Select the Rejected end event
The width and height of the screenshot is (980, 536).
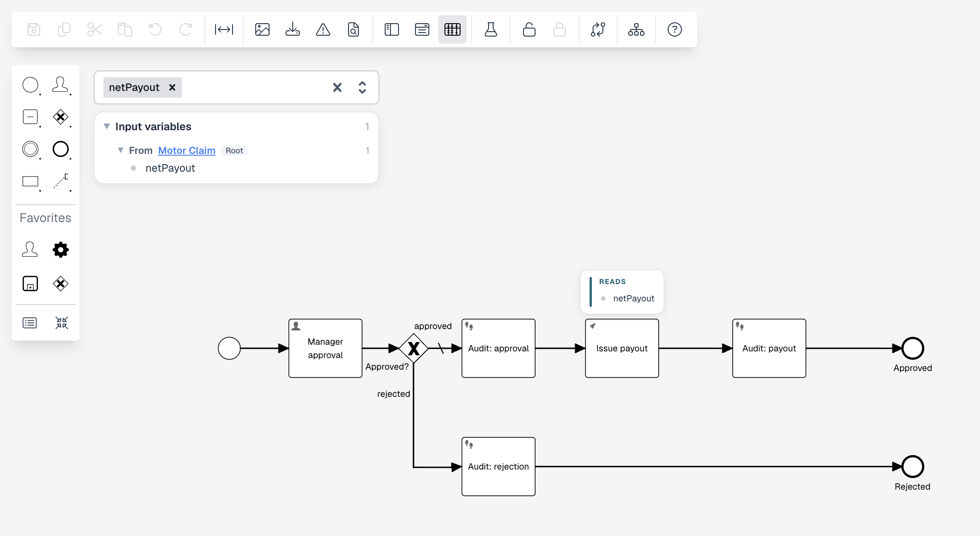913,466
